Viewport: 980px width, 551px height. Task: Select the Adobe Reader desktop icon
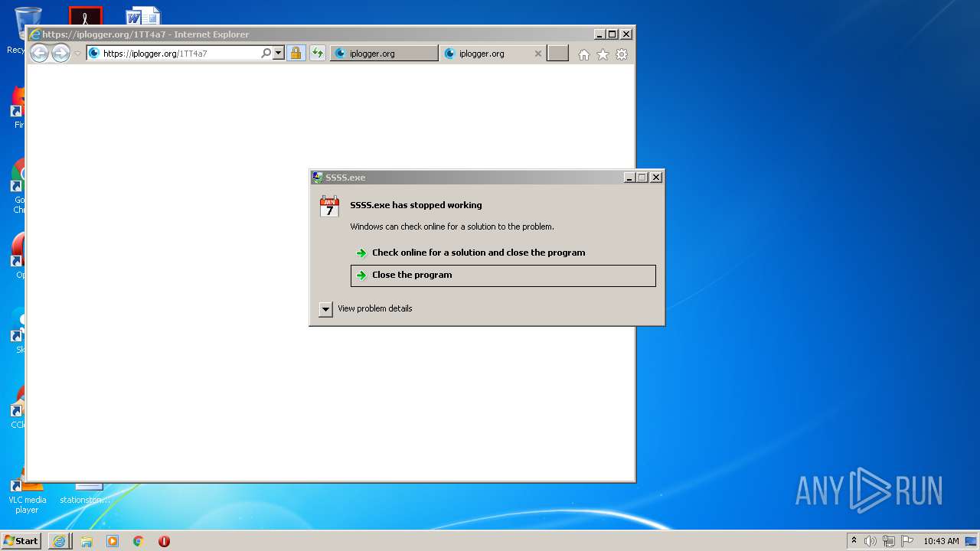pos(86,16)
